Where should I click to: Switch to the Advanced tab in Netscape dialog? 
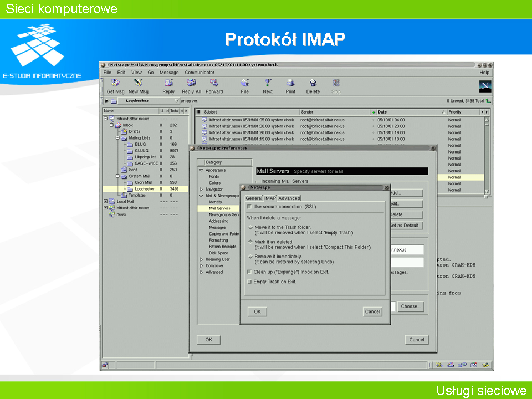click(289, 198)
